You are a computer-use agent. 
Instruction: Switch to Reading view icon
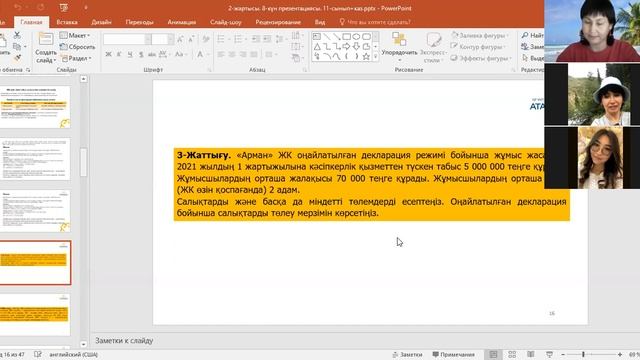tap(531, 355)
